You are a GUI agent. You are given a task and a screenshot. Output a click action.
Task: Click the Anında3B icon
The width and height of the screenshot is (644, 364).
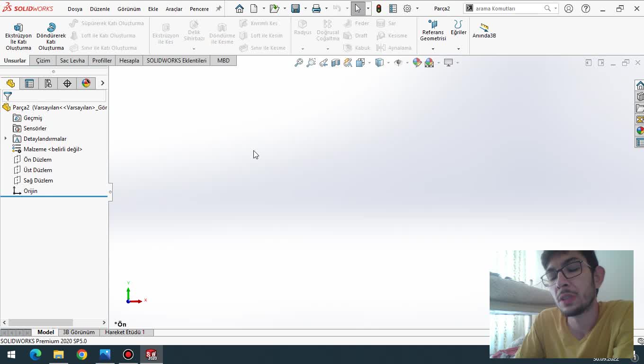(x=484, y=30)
